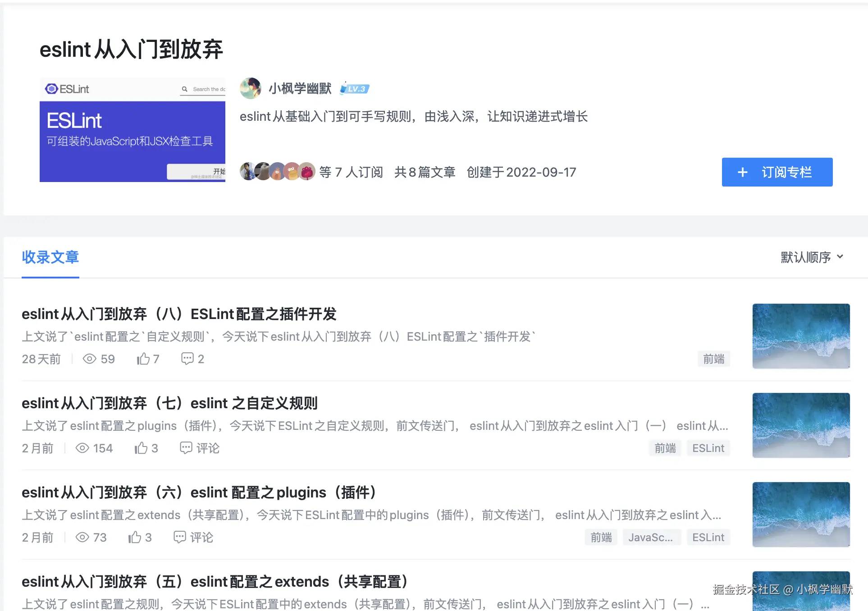Screen dimensions: 868x611
Task: Click the author's LV.3 level badge
Action: coord(355,89)
